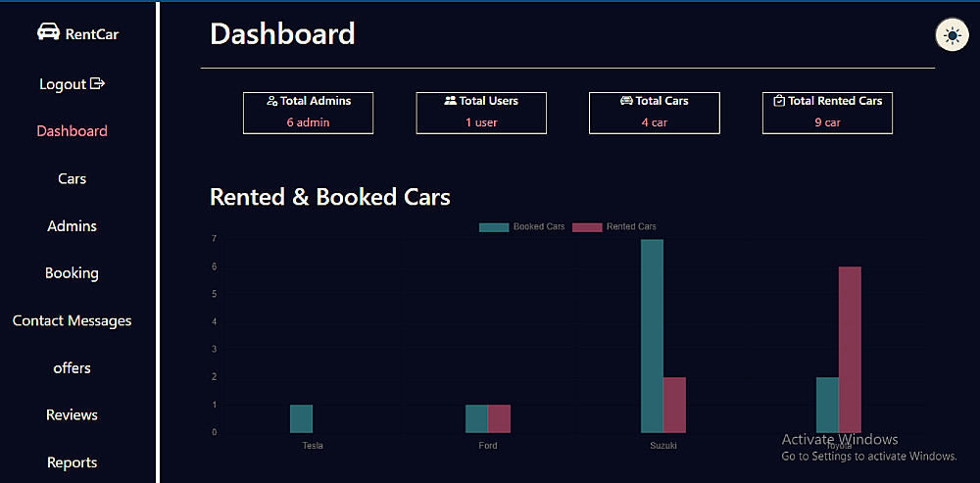Open the Booking section

73,273
